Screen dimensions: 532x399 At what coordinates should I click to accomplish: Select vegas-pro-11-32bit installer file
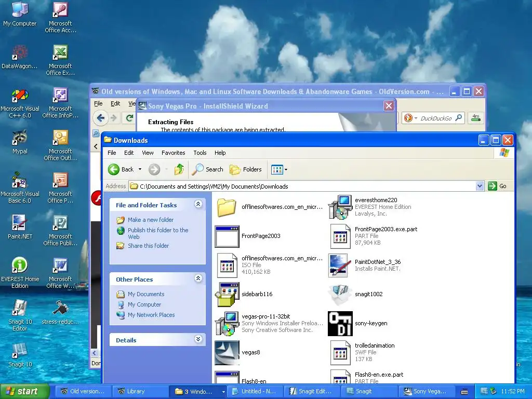coord(269,323)
